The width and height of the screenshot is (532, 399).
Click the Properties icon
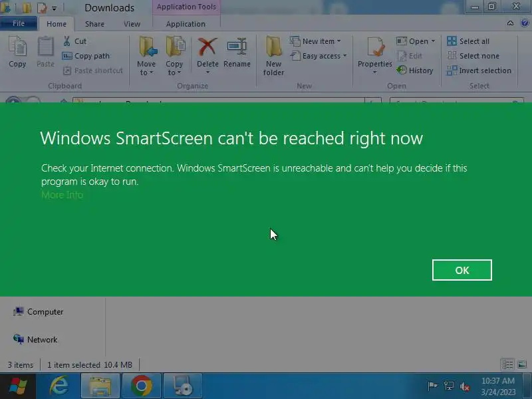[x=375, y=47]
